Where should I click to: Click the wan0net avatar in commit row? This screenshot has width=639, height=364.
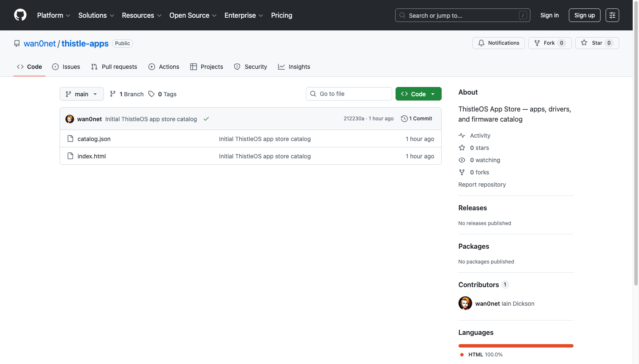(x=70, y=119)
